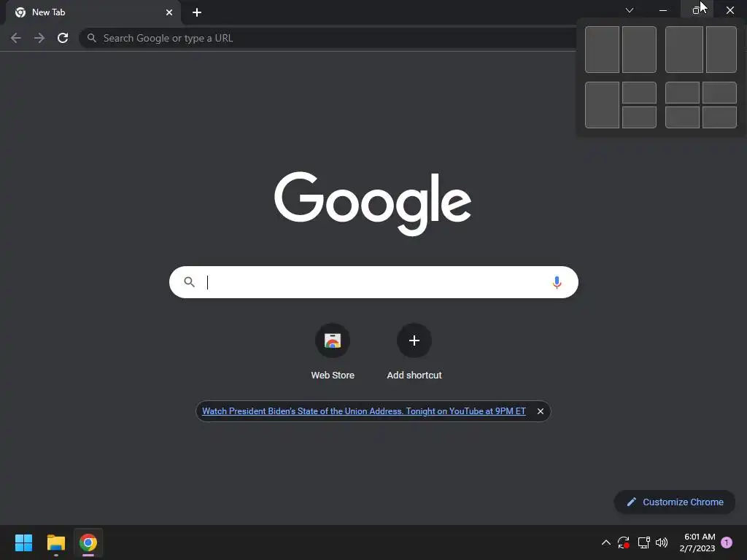This screenshot has height=560, width=747.
Task: Click the address bar search field
Action: point(329,38)
